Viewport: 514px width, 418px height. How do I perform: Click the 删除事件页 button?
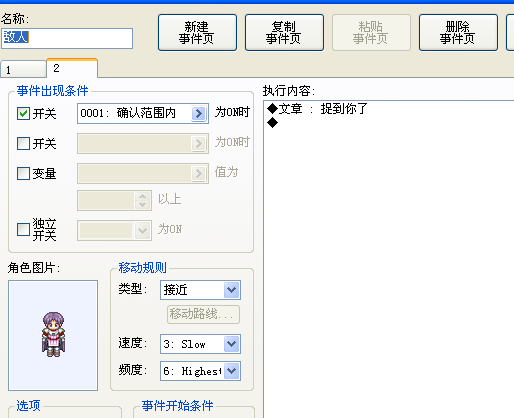458,32
